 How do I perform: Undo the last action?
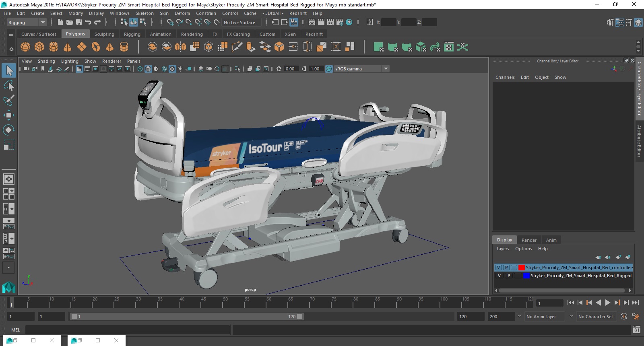coord(88,23)
